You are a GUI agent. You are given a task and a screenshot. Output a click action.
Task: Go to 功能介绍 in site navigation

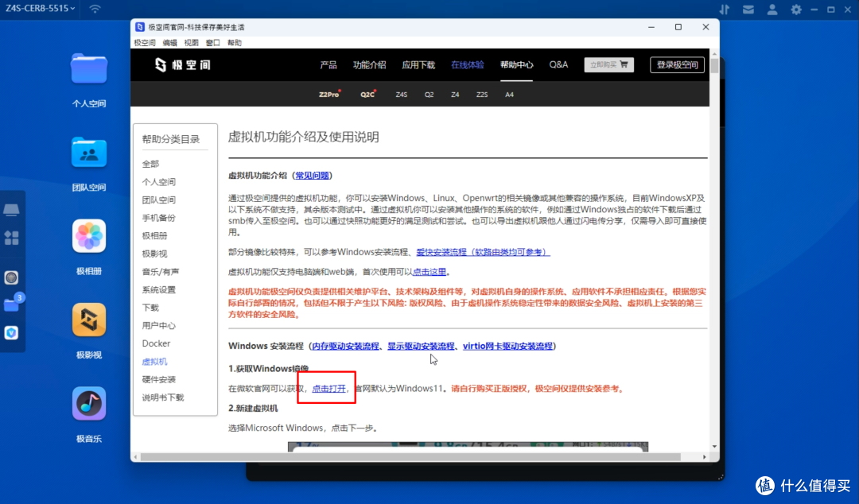click(x=369, y=64)
